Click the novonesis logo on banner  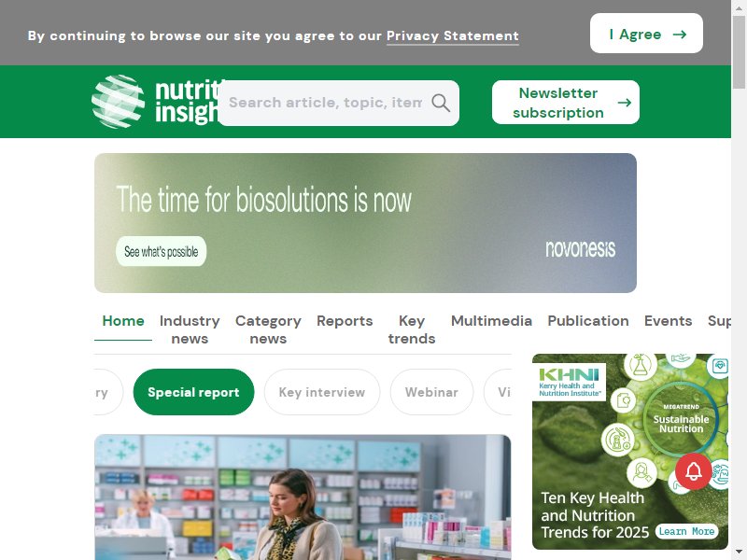tap(580, 248)
